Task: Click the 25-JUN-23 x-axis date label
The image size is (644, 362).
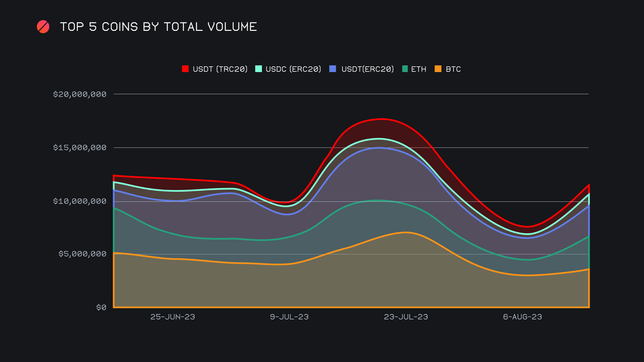Action: tap(172, 317)
